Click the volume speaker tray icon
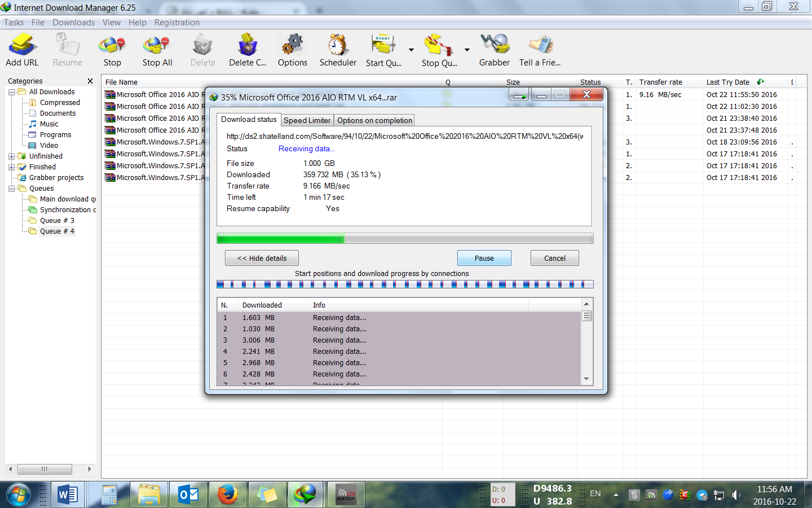The image size is (812, 508). 736,495
